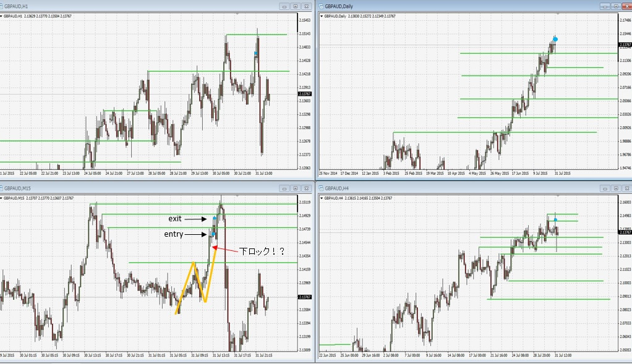Expand the triangle beside GBPAUD,Daily chart info
This screenshot has width=632, height=364.
pyautogui.click(x=320, y=15)
